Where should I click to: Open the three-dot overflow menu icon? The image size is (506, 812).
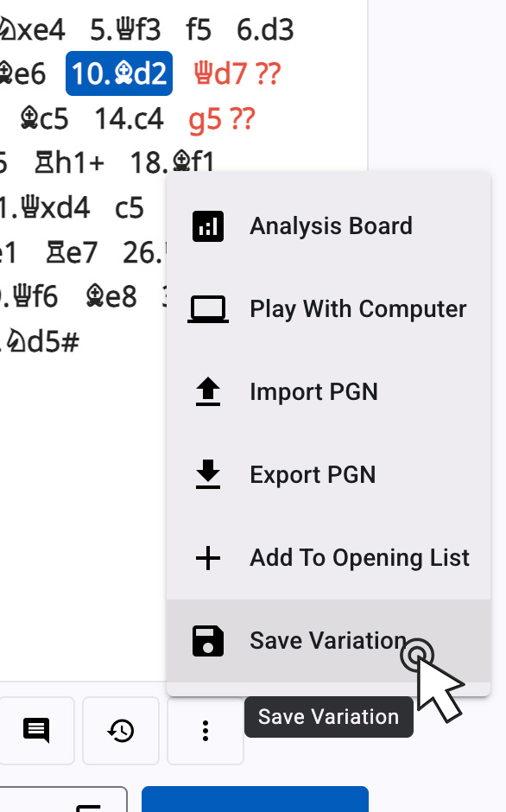[205, 730]
